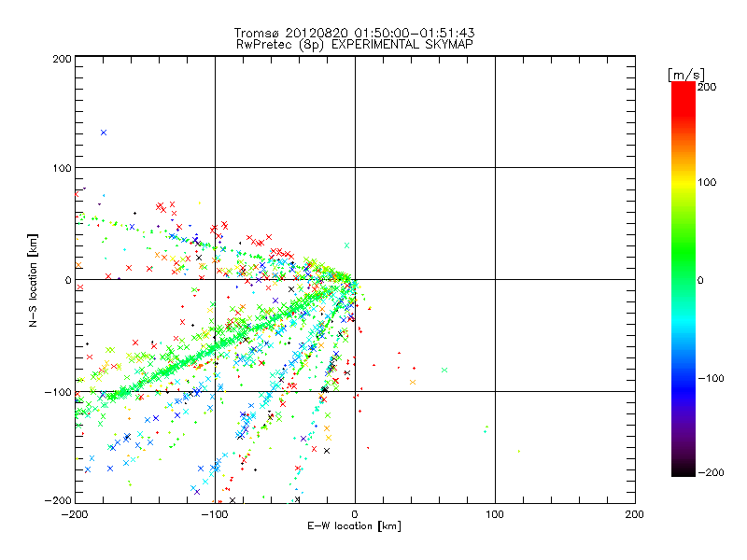
Task: Click the colorbar label '-200' at bottom
Action: [711, 473]
